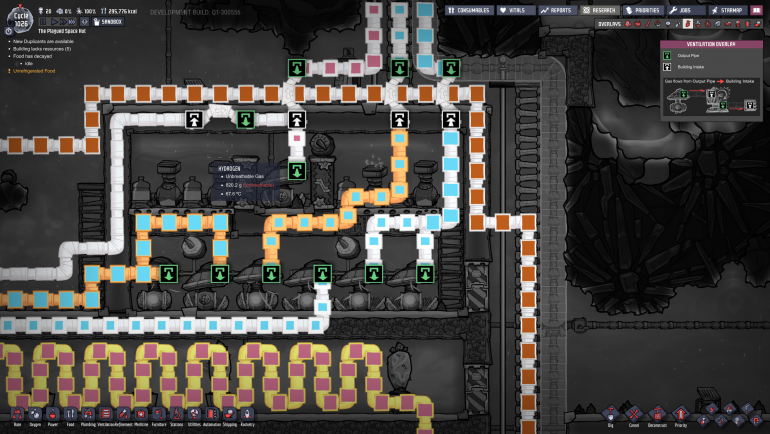Click the duplicant count showing 20

coord(45,11)
